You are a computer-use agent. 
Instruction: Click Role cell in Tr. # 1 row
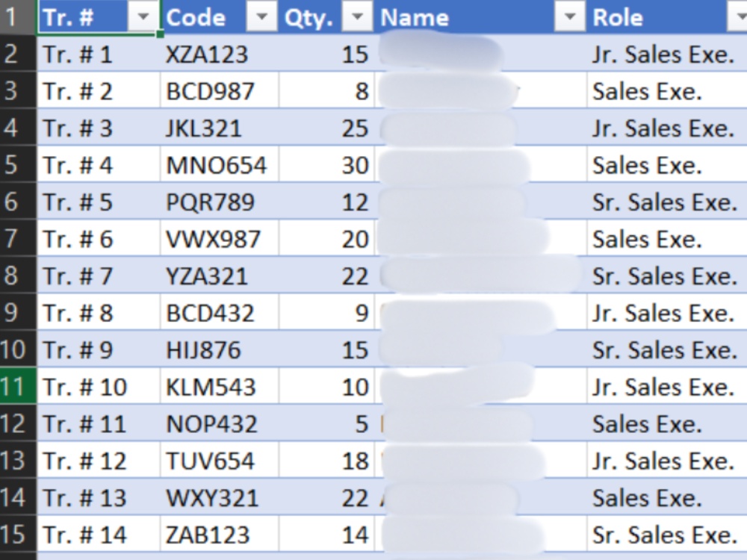coord(667,54)
